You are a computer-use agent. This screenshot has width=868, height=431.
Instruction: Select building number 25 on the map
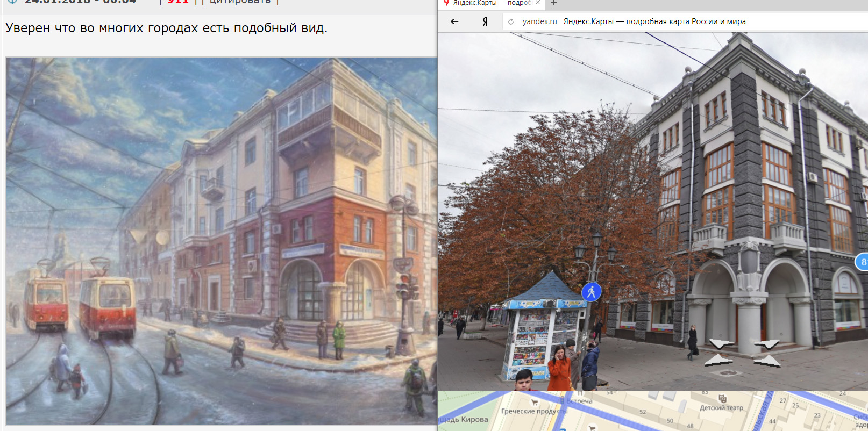(795, 405)
